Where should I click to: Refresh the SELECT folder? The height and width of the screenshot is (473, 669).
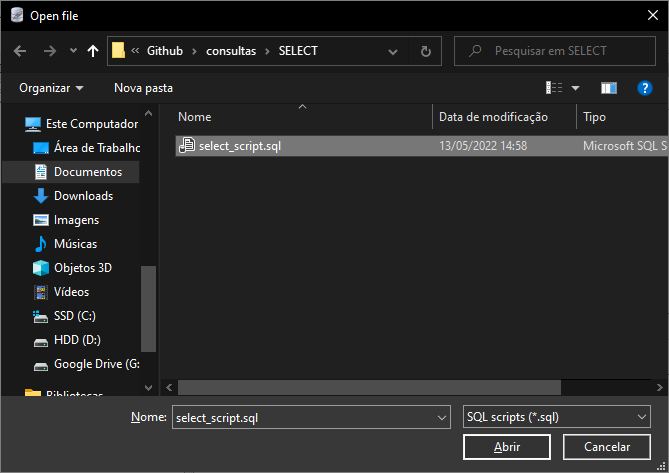pos(425,52)
